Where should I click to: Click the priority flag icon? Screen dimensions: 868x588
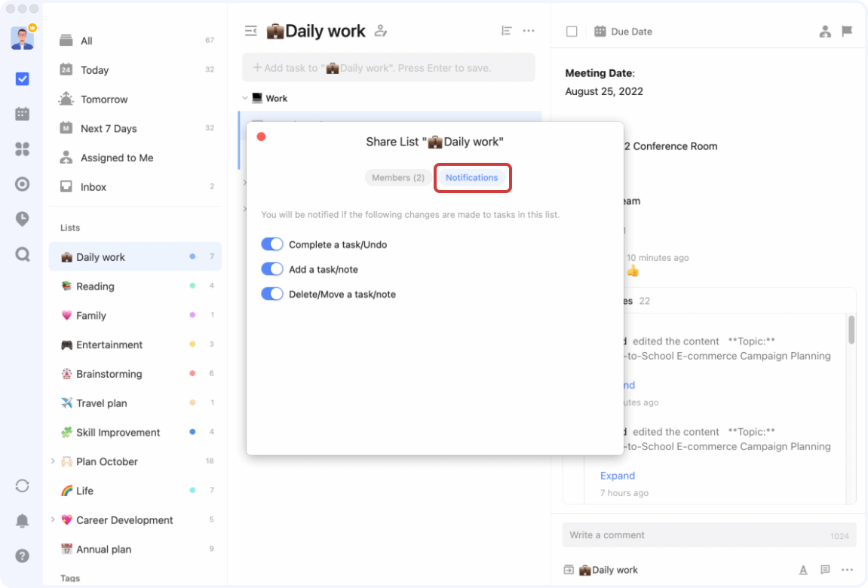pos(847,32)
